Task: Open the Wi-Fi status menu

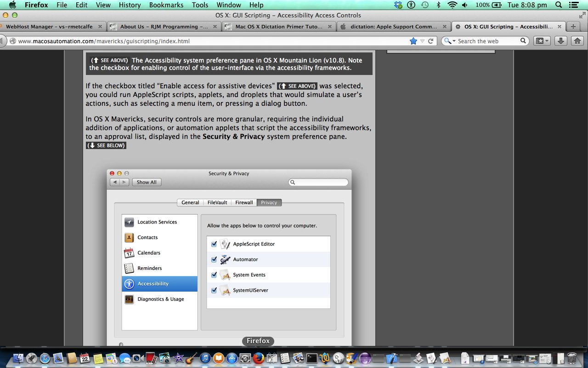Action: click(452, 5)
